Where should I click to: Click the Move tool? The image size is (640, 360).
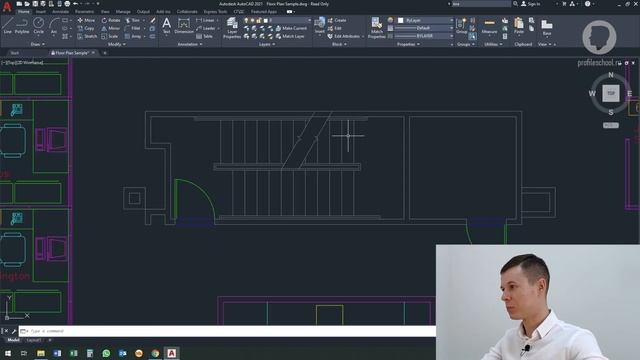pyautogui.click(x=86, y=20)
